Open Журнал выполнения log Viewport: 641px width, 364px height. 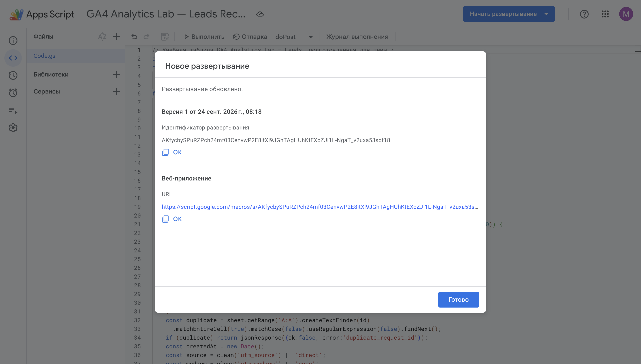357,37
